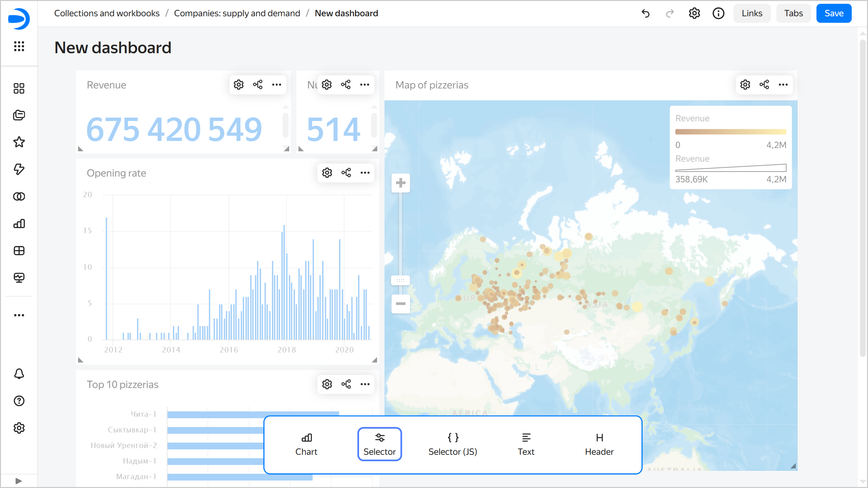
Task: Expand the sidebar with bottom arrow
Action: pos(19,481)
